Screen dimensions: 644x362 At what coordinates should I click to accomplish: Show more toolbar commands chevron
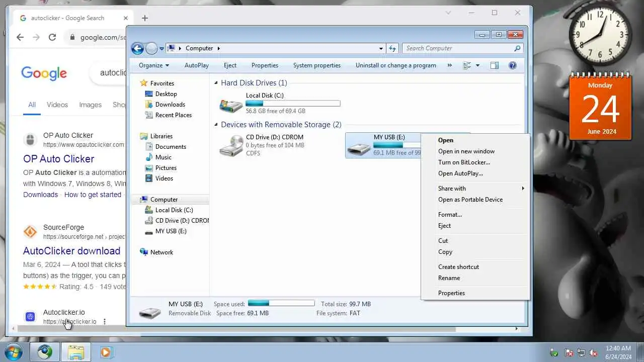(x=450, y=65)
